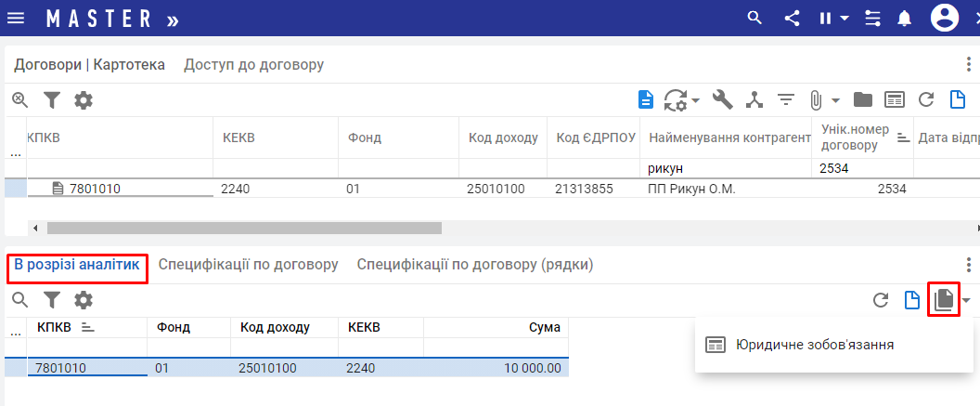Select Юридичне зобов'язання menu item
This screenshot has height=406, width=980.
pos(814,345)
